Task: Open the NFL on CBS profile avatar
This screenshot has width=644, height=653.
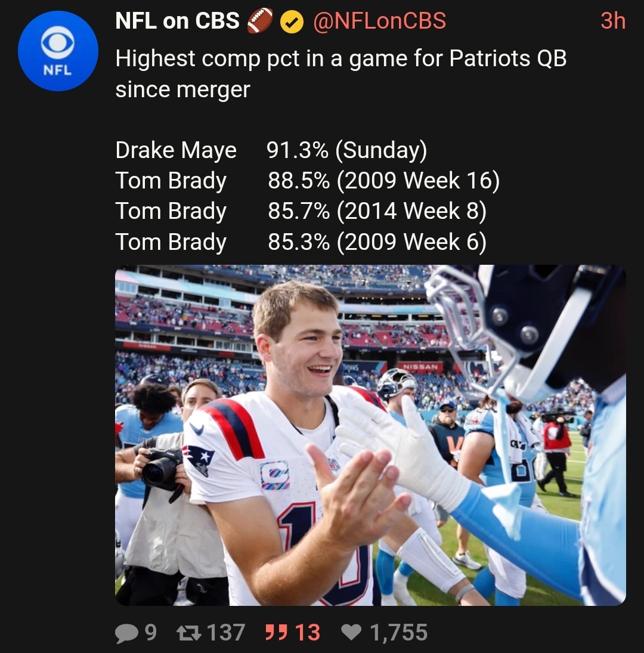Action: coord(58,51)
